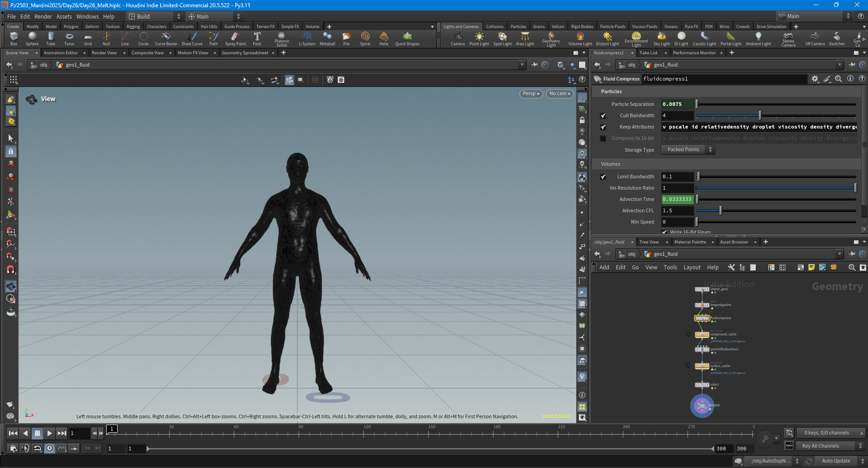Click the Cull Bandwidth slider
Image resolution: width=868 pixels, height=468 pixels.
pos(776,116)
